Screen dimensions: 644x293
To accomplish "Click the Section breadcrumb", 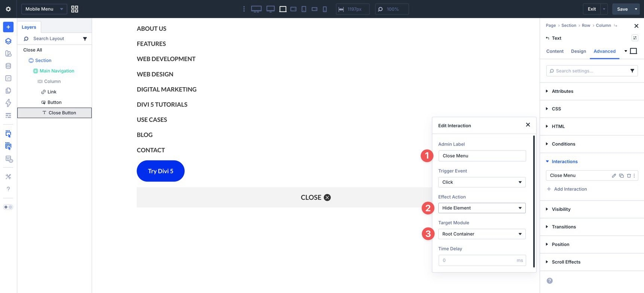I will pyautogui.click(x=568, y=25).
